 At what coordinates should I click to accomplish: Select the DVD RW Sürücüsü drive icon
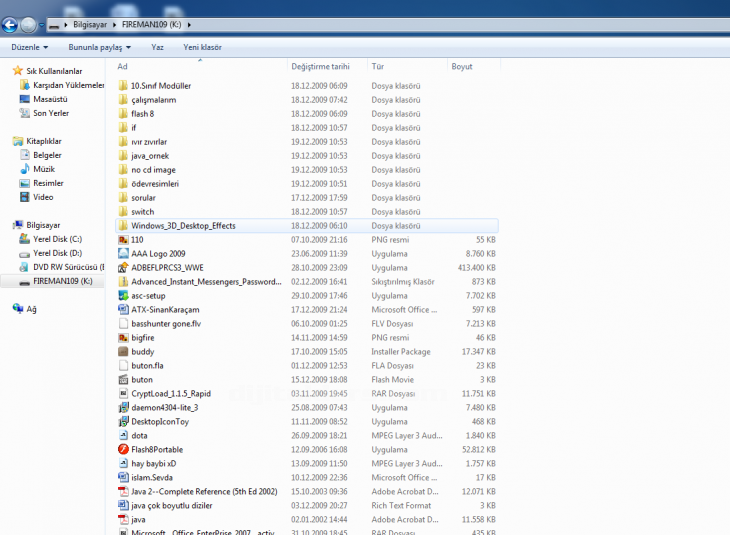coord(24,267)
